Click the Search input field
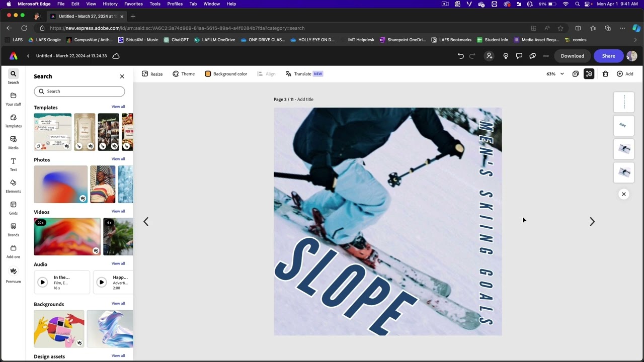The width and height of the screenshot is (644, 362). pyautogui.click(x=79, y=92)
